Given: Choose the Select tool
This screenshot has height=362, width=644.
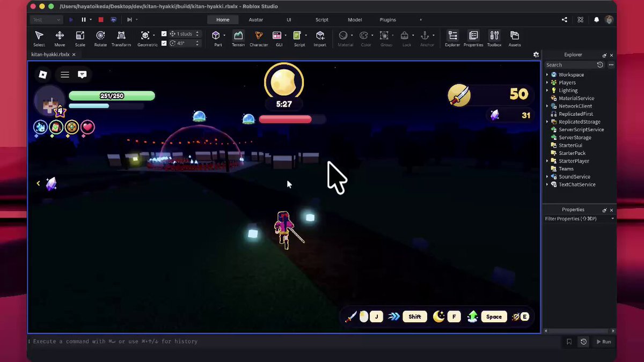Looking at the screenshot, I should (39, 38).
